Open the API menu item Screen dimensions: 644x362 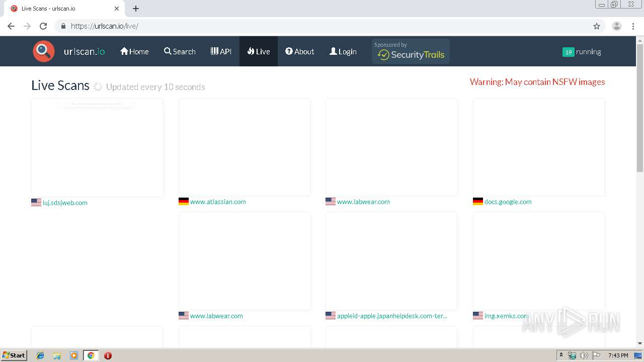tap(221, 51)
